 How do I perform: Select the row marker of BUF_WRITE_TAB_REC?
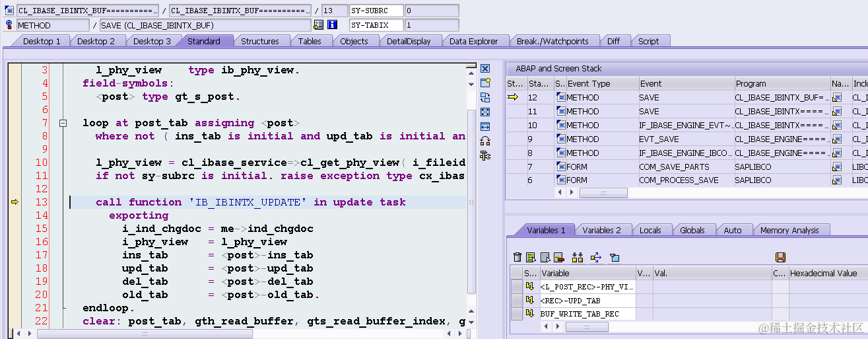point(516,314)
